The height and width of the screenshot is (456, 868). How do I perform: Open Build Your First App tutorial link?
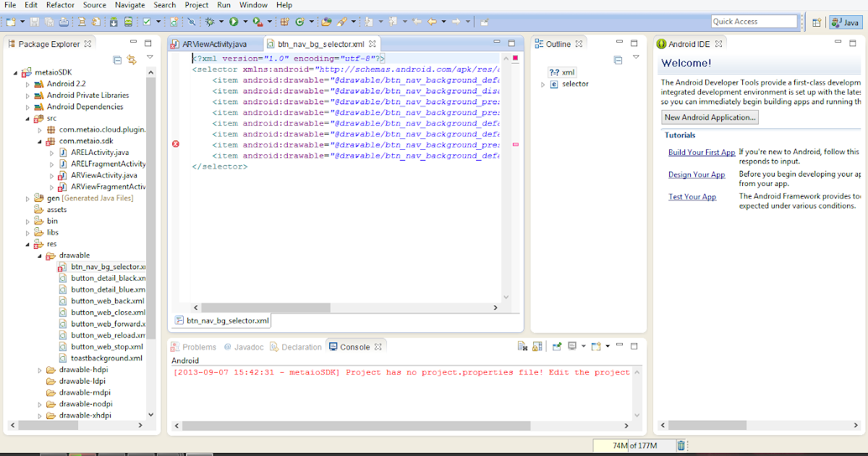702,152
